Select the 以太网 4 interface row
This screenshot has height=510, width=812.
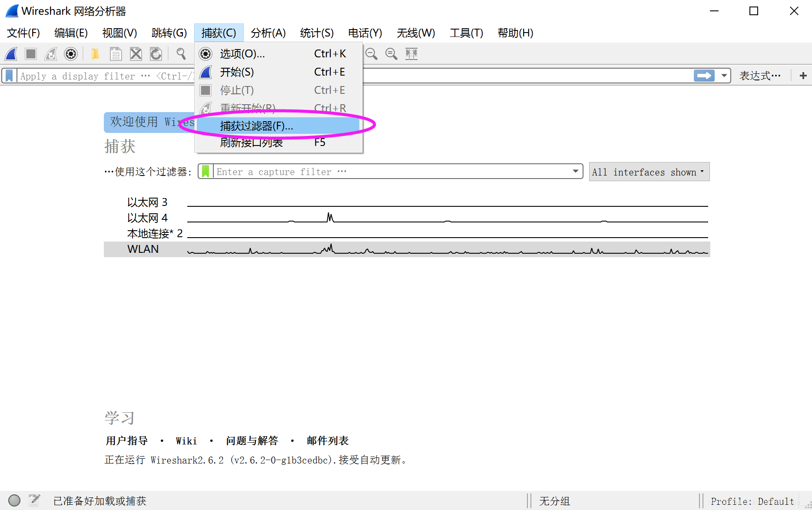(x=407, y=218)
